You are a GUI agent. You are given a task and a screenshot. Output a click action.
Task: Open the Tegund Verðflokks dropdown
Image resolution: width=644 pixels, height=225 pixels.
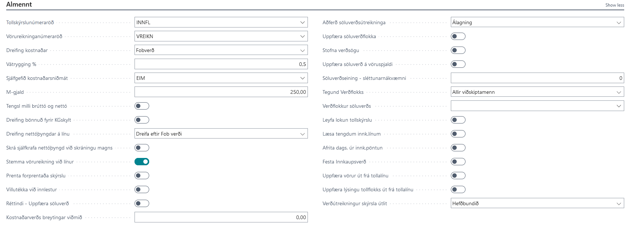pyautogui.click(x=537, y=92)
